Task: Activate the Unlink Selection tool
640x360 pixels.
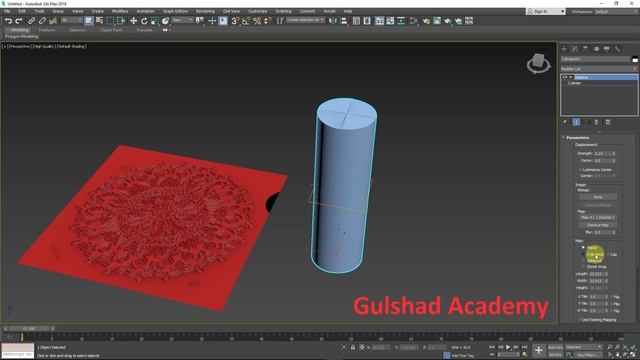Action: (x=42, y=21)
